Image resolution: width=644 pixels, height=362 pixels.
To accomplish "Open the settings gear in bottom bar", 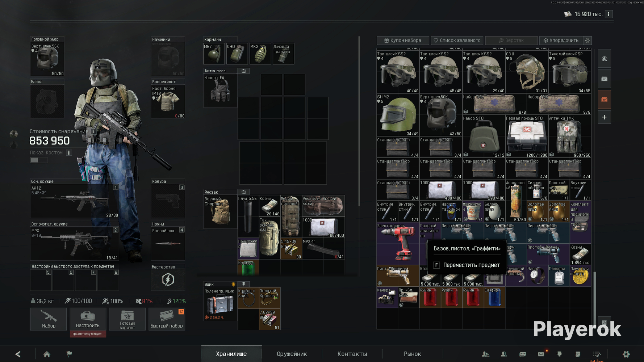I will [626, 354].
